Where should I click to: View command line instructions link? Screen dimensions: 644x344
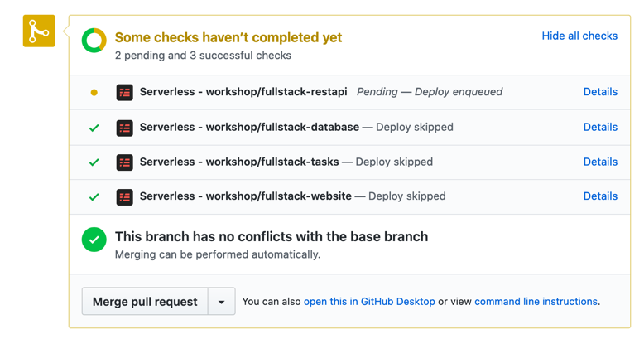tap(536, 302)
